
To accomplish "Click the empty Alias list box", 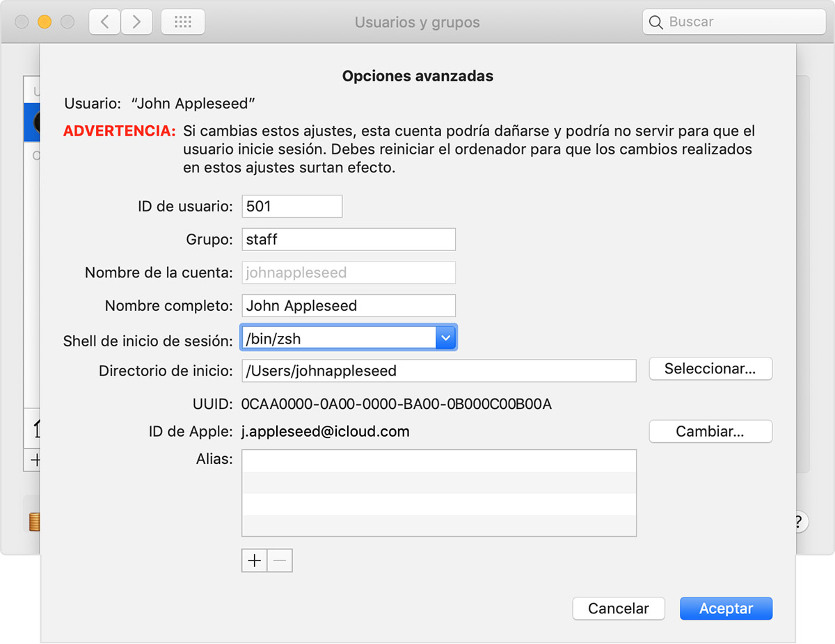I will pyautogui.click(x=438, y=492).
